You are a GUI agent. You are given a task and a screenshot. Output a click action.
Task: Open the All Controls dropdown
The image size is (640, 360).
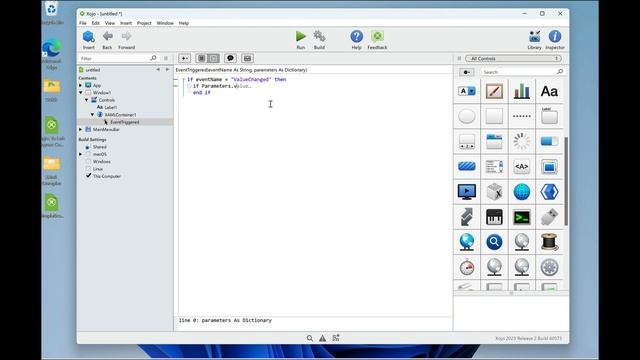513,58
